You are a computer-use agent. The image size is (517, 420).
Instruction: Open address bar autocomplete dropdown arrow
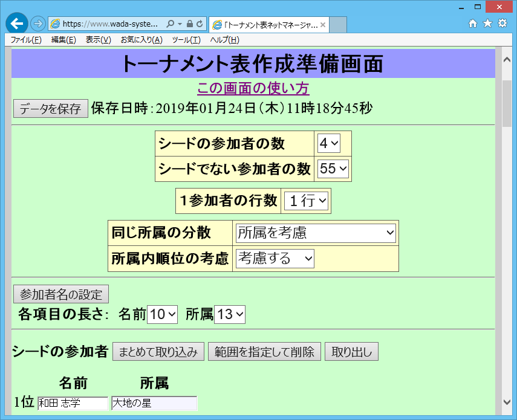coord(180,24)
